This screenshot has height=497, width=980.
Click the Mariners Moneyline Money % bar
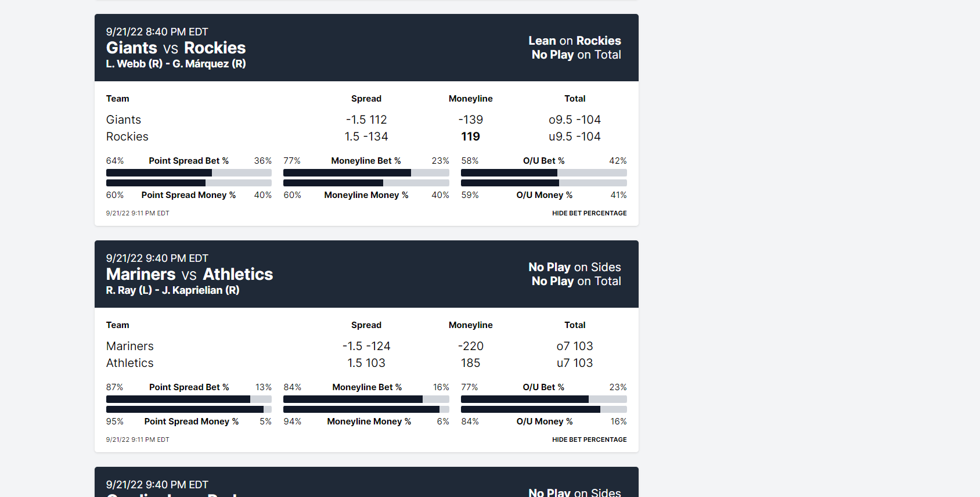366,409
